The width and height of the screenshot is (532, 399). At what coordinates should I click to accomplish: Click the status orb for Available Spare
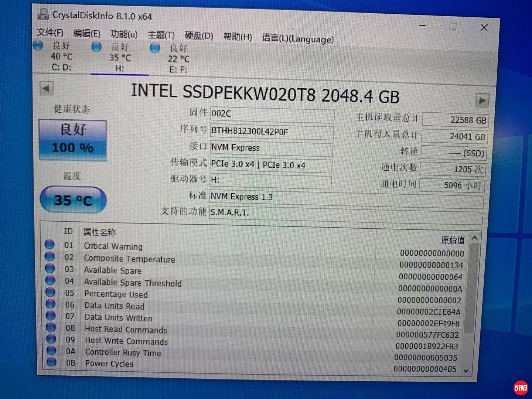50,268
